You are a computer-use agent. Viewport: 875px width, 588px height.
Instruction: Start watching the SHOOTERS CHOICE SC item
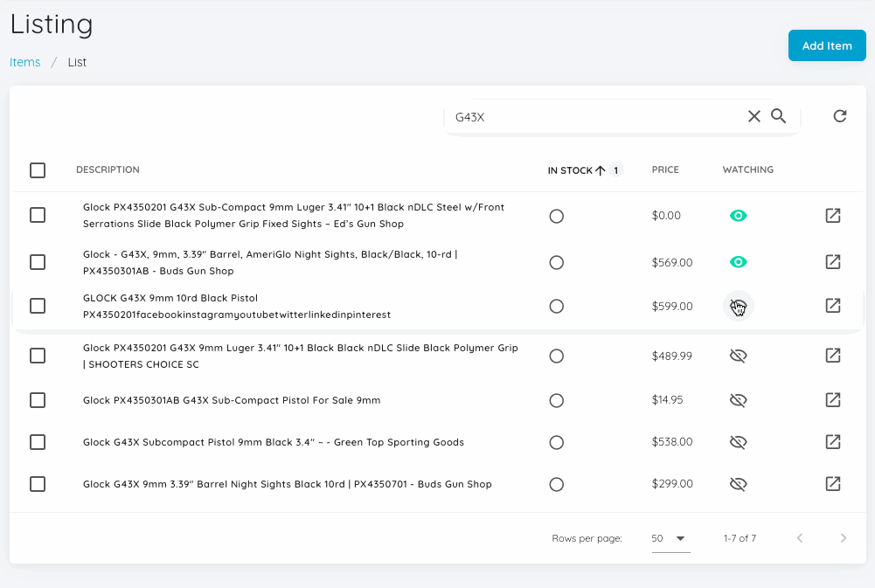739,356
